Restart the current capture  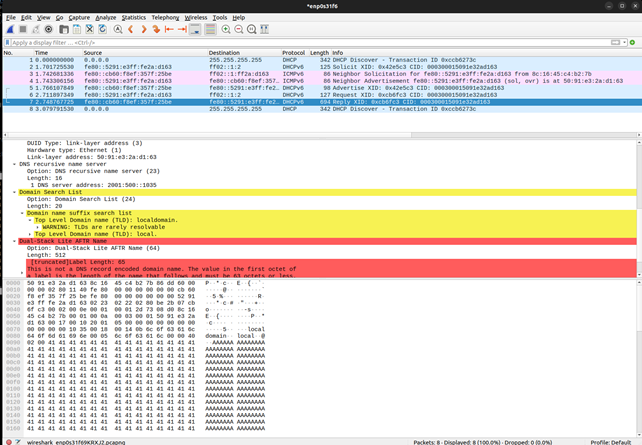point(36,29)
